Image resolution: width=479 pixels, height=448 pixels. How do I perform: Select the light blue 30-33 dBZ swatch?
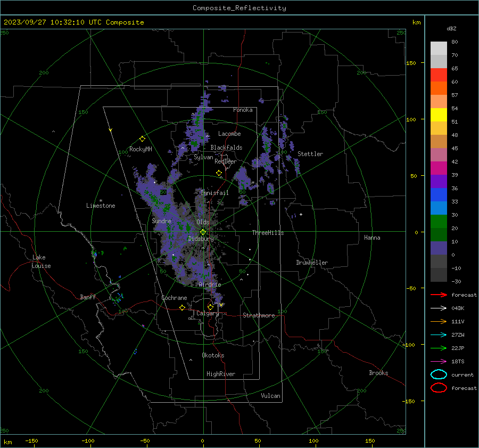coord(439,208)
